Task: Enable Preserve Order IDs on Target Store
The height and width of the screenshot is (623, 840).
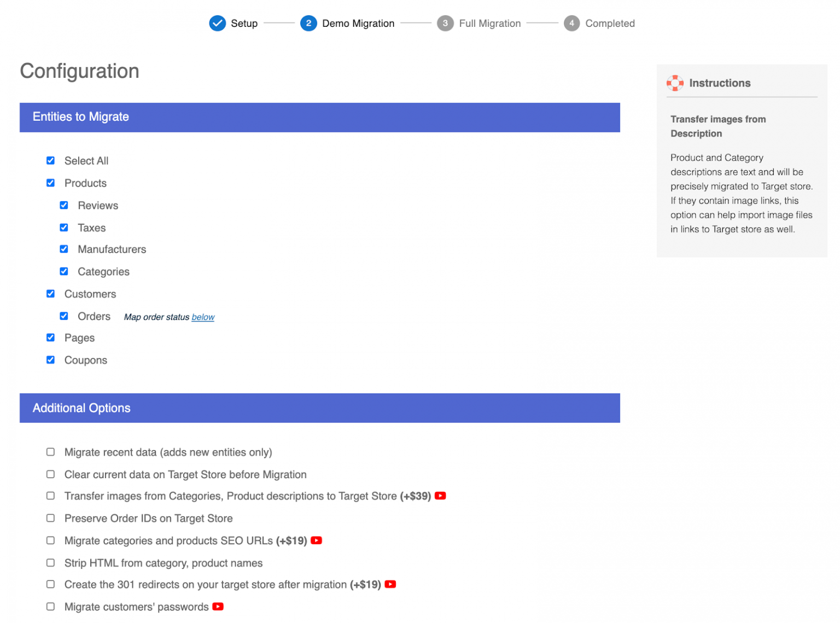Action: (50, 518)
